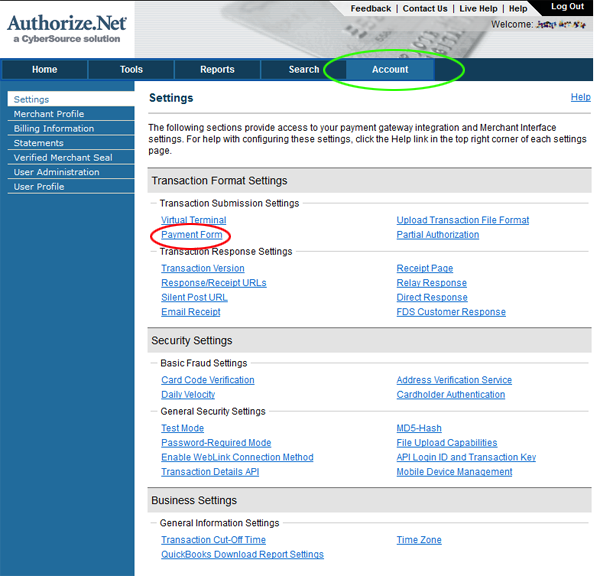Click the Authorize.Net logo

(67, 28)
